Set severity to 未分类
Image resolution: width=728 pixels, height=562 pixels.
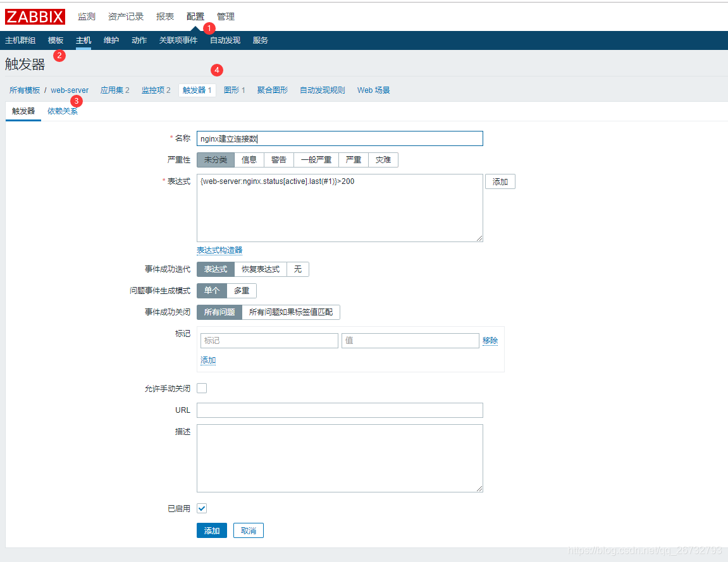coord(216,160)
